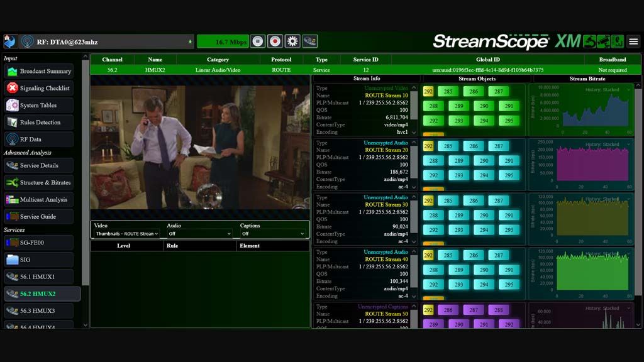Image resolution: width=644 pixels, height=362 pixels.
Task: Open the Captions dropdown set to Off
Action: pos(273,234)
